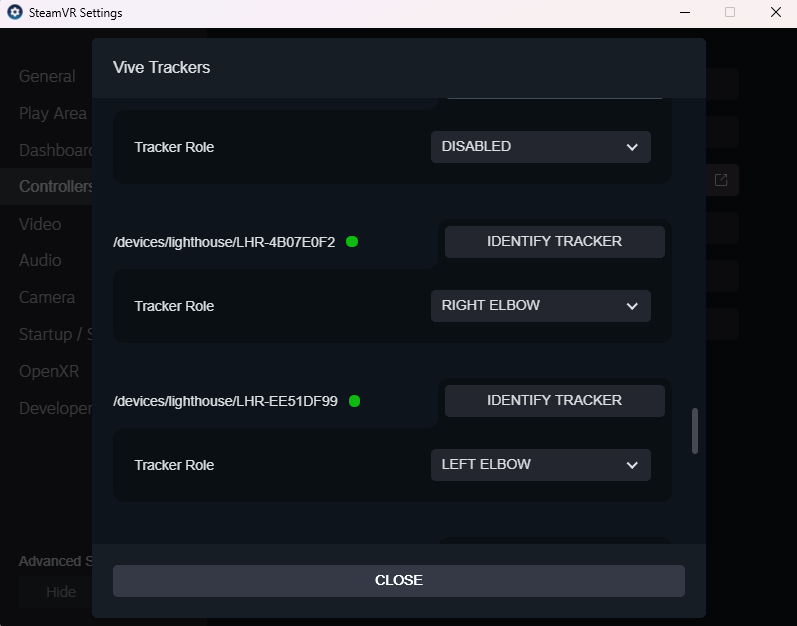Select the Play Area settings tab
The height and width of the screenshot is (626, 797).
click(x=53, y=113)
